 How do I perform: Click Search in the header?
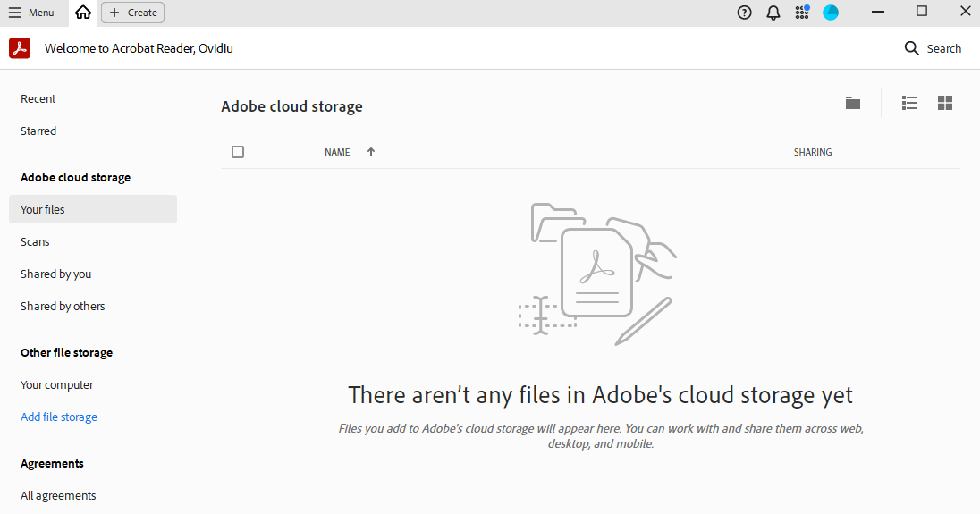point(933,48)
